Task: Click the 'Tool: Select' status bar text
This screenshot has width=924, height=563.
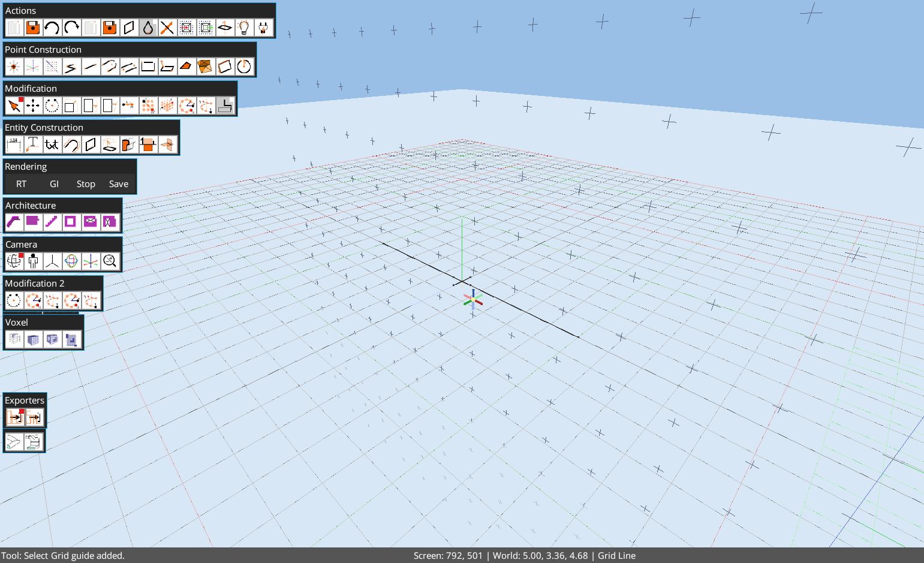Action: pyautogui.click(x=25, y=556)
